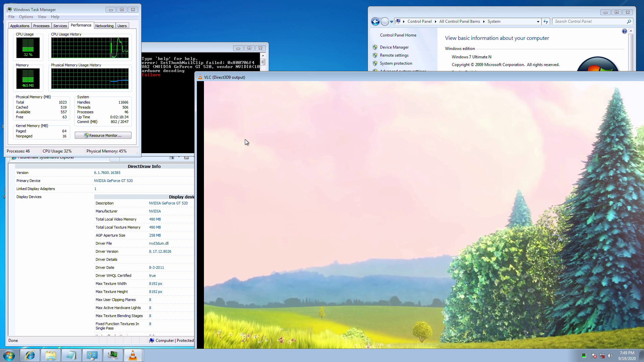Open the address bar history dropdown
The image size is (644, 362).
[x=538, y=21]
